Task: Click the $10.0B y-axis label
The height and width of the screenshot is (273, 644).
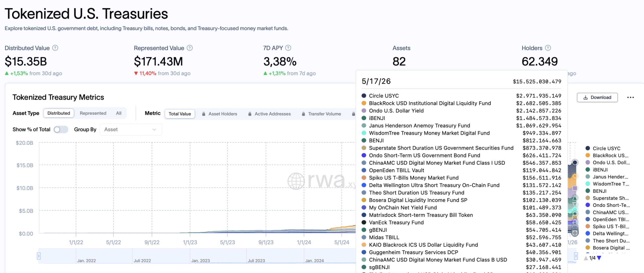Action: click(x=25, y=188)
